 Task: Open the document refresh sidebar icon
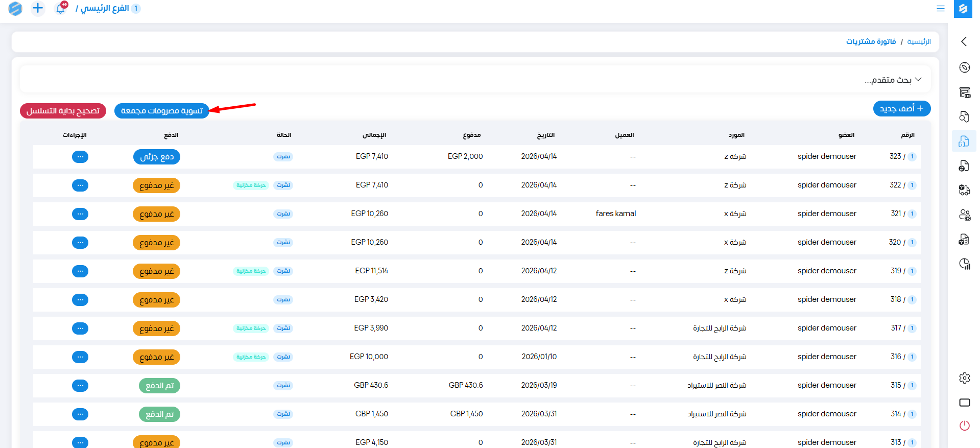coord(964,166)
